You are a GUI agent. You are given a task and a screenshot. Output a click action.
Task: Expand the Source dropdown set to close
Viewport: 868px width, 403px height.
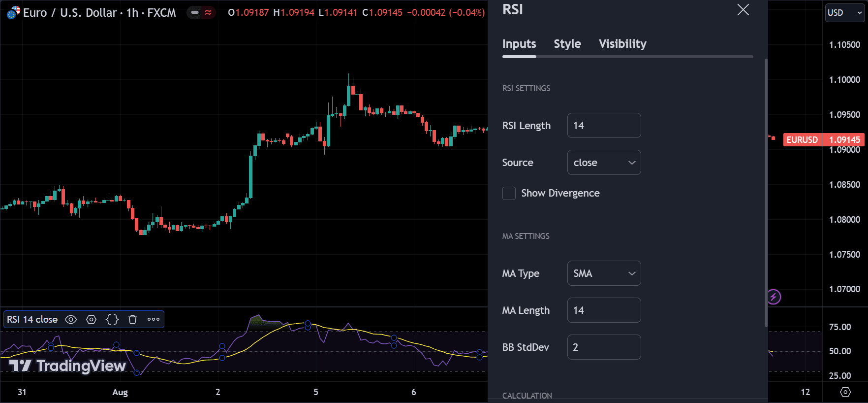(604, 163)
